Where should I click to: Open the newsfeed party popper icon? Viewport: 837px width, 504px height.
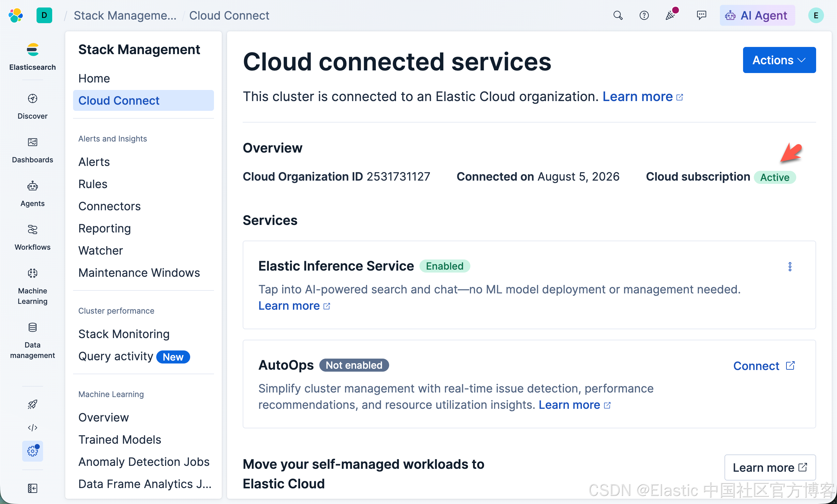point(671,15)
